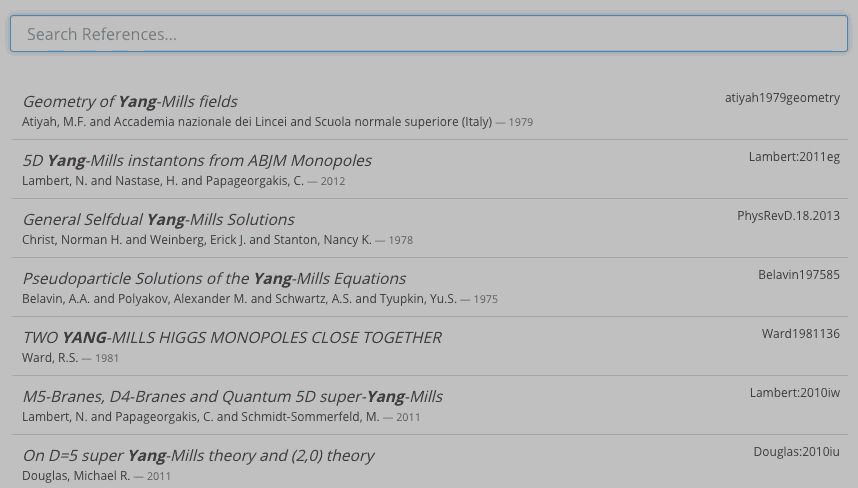Select the Douglas:2010iu citation key
The width and height of the screenshot is (858, 488).
(x=796, y=452)
